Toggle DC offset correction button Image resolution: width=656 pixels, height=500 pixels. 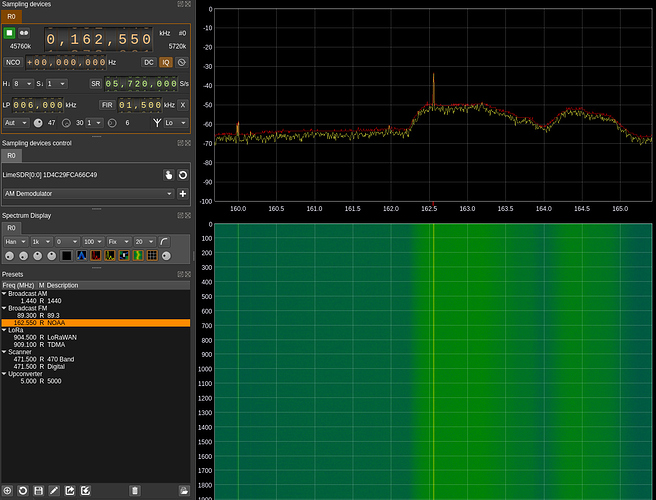click(x=149, y=62)
